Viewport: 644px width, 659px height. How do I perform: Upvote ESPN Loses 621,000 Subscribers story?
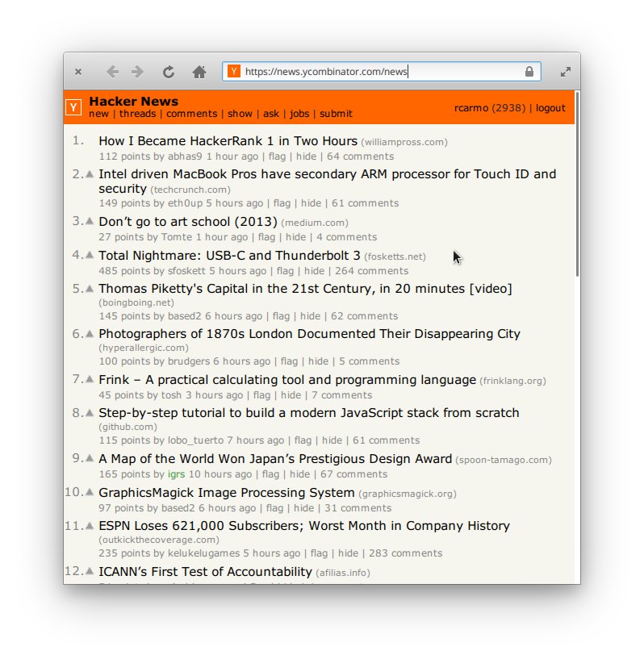pos(90,525)
